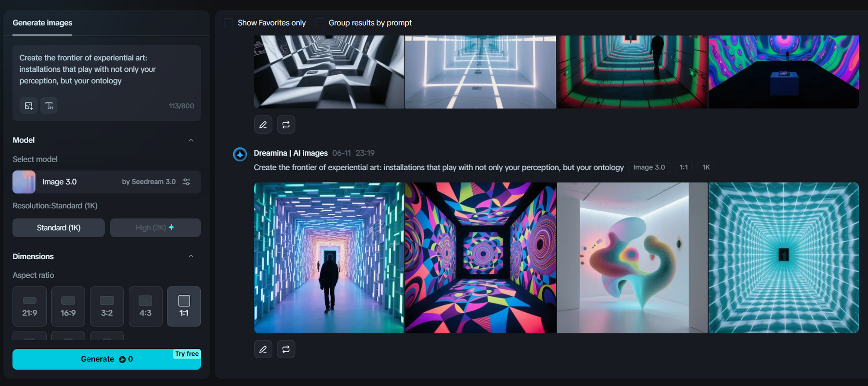Open the pastel abstract sculpture image
The height and width of the screenshot is (386, 868).
coord(632,258)
